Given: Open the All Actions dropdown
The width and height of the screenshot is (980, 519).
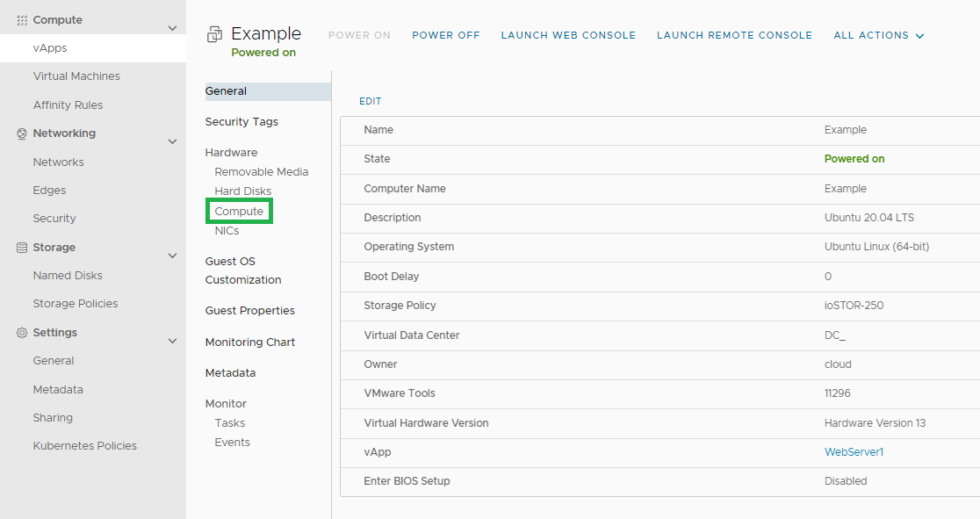Looking at the screenshot, I should tap(878, 36).
